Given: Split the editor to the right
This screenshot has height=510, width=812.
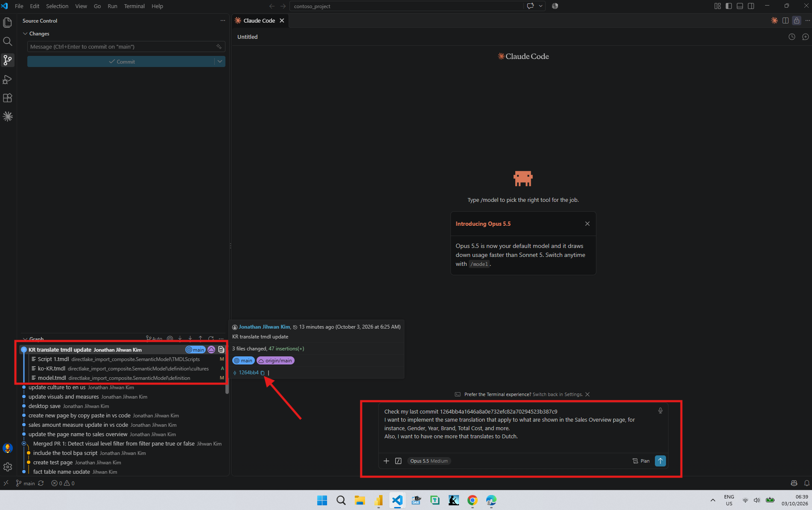Looking at the screenshot, I should pos(785,20).
